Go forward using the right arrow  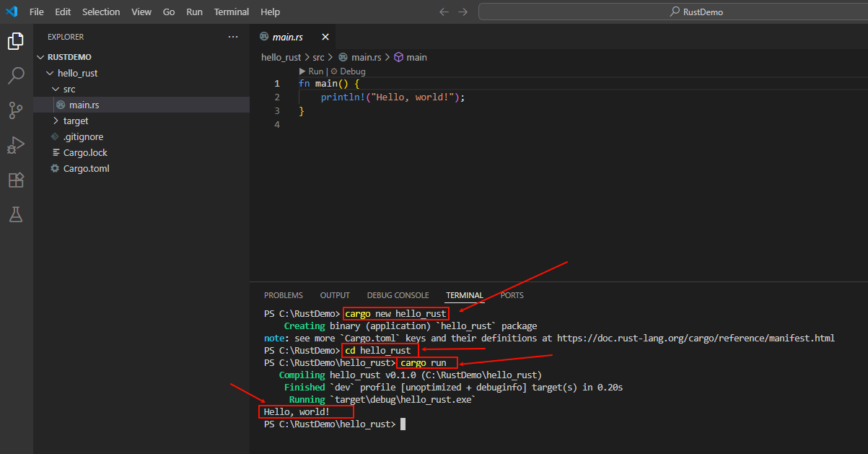click(x=463, y=12)
